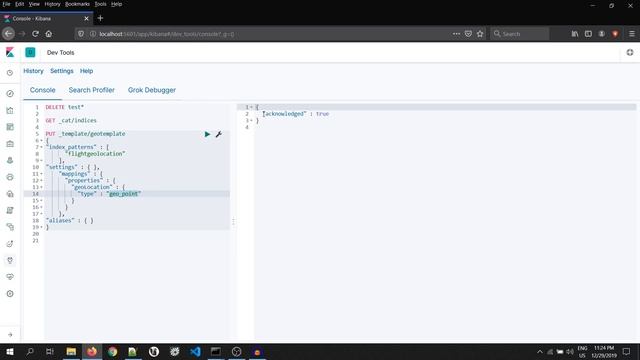The image size is (640, 360).
Task: Open Firefox Bookmarks menu
Action: pos(77,4)
